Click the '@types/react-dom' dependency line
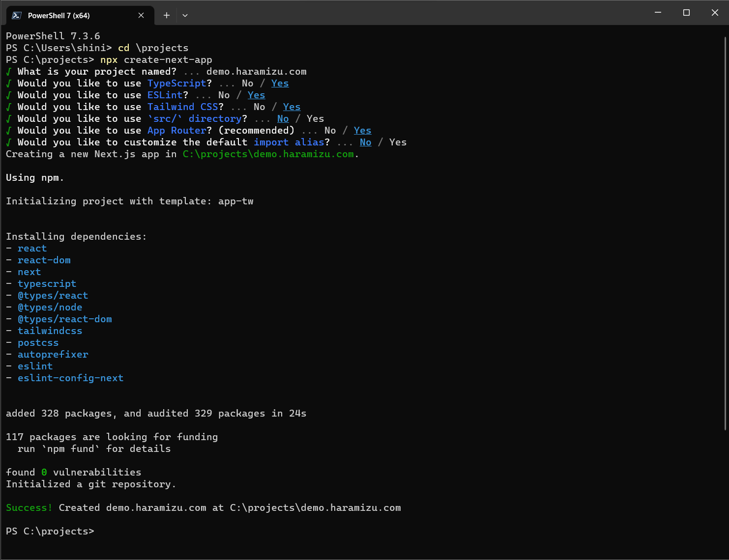Image resolution: width=729 pixels, height=560 pixels. pyautogui.click(x=64, y=319)
